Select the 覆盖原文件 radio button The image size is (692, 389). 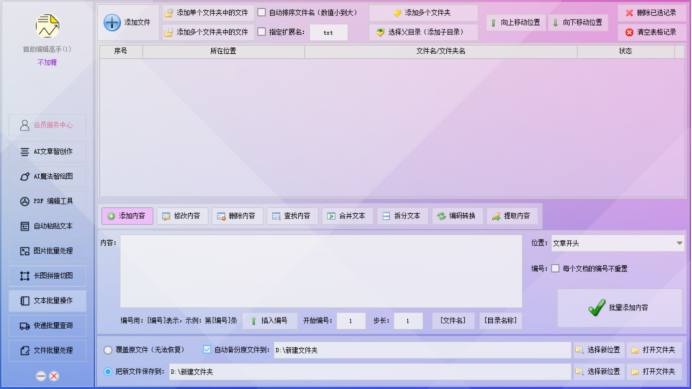click(108, 350)
